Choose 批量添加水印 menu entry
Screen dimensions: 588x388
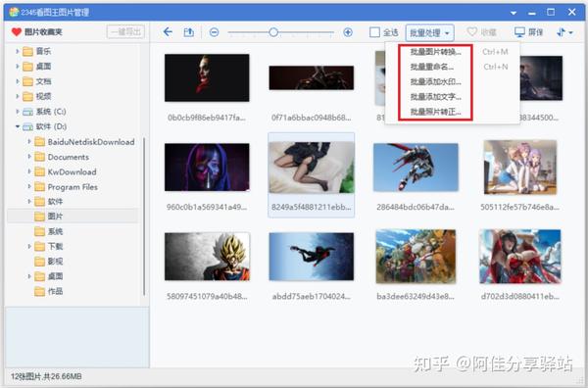435,81
